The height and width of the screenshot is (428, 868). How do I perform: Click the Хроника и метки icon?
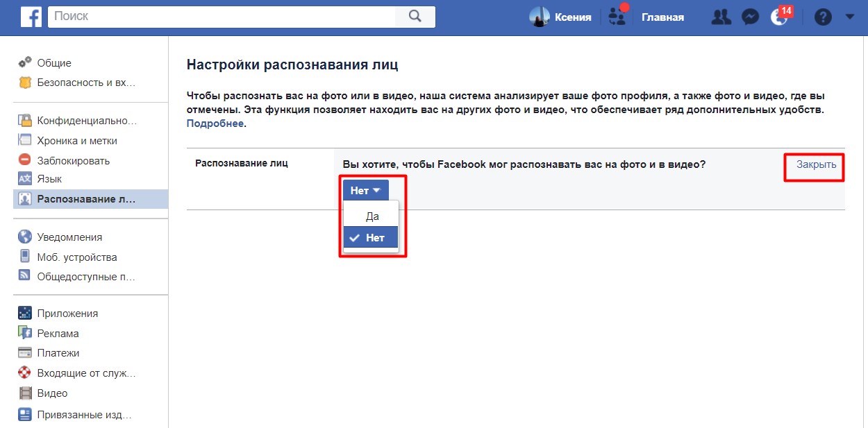coord(25,140)
